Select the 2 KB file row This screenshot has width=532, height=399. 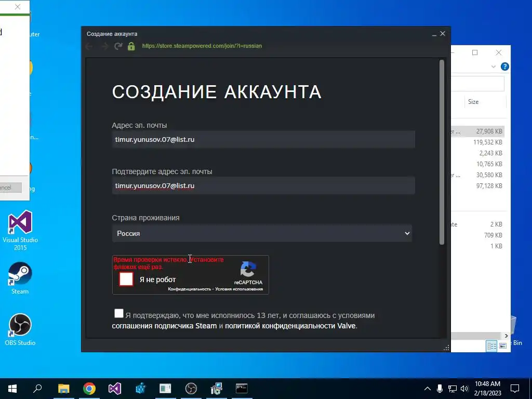point(478,224)
